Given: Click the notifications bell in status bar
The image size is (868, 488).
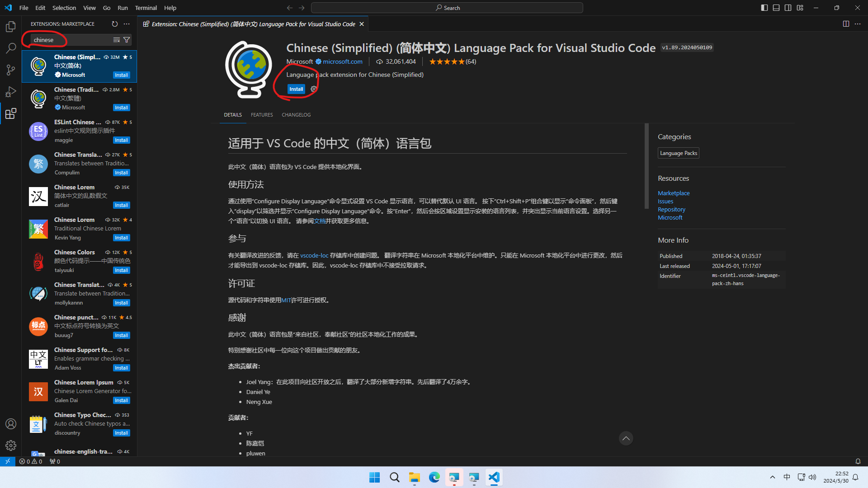Looking at the screenshot, I should click(858, 461).
